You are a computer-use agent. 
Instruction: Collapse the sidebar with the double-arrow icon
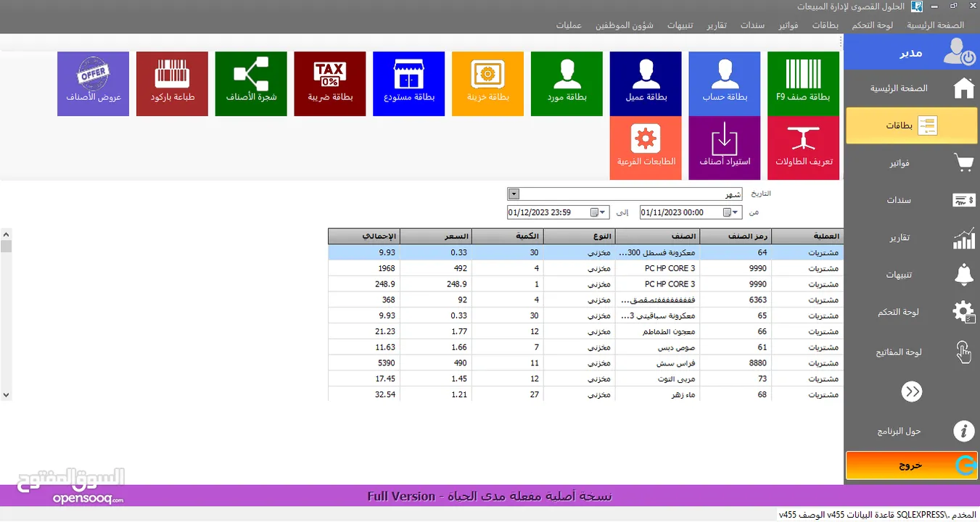(x=912, y=391)
